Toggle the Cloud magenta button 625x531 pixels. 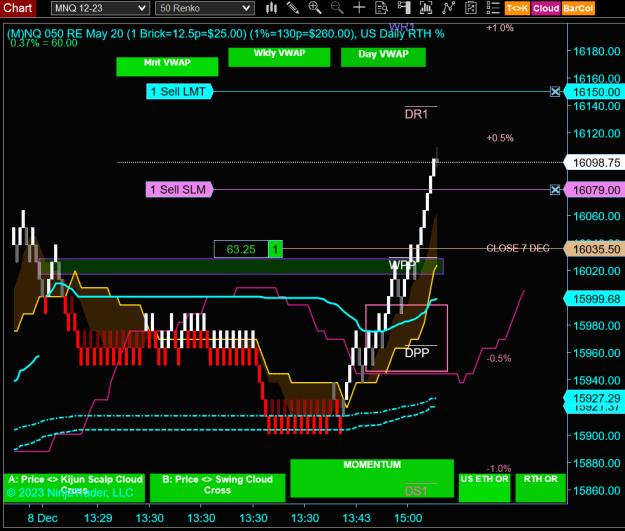coord(546,8)
